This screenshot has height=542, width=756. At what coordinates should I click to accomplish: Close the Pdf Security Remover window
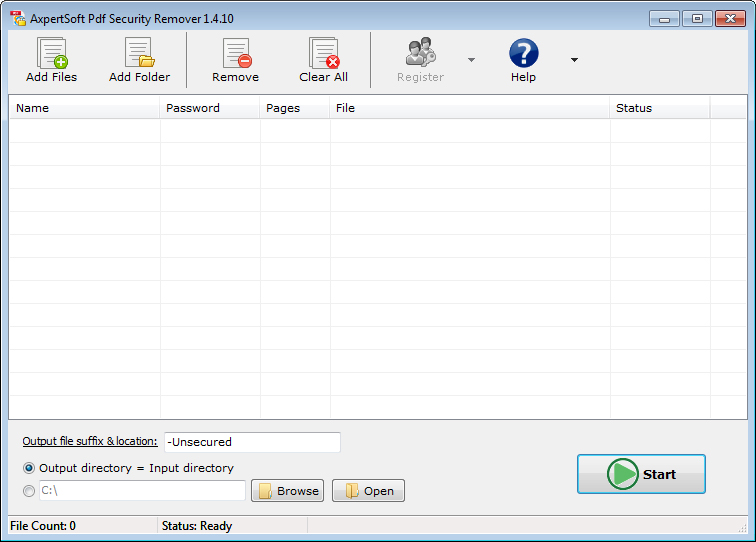click(730, 19)
